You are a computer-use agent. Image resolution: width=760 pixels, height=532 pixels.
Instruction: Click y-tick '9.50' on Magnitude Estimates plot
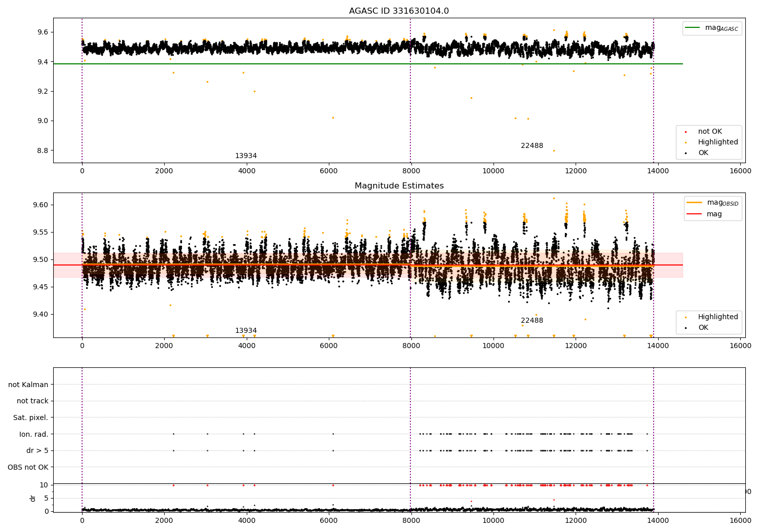click(x=41, y=260)
